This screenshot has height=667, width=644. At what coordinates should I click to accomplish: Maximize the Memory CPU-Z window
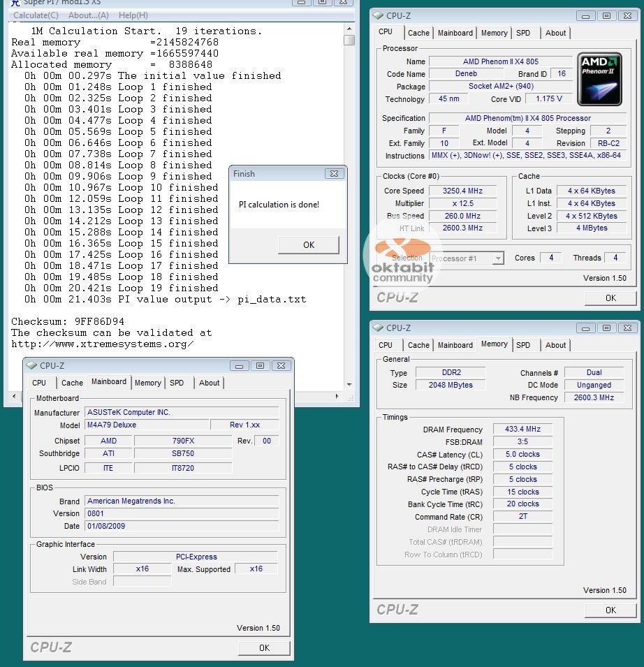coord(606,328)
